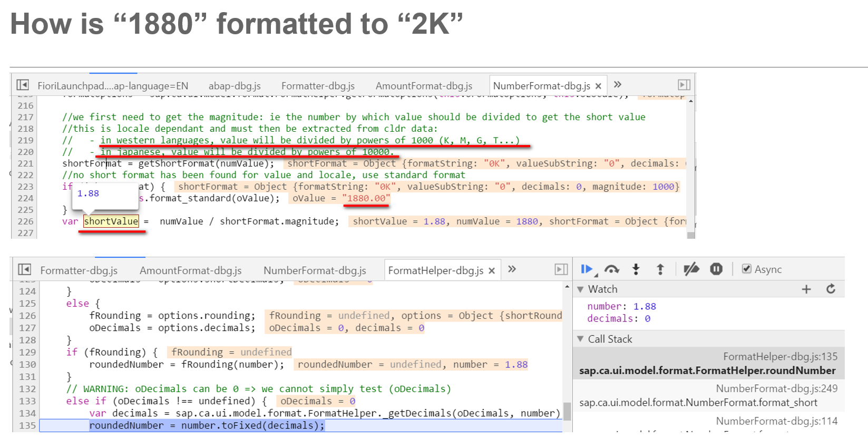Close the NumberFormat-dbg.js tab
The height and width of the screenshot is (448, 868).
598,86
